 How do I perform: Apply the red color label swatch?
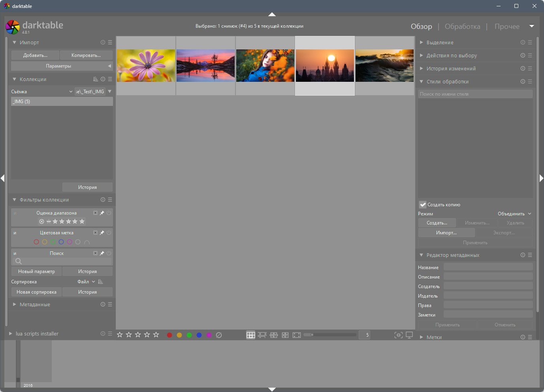(169, 335)
